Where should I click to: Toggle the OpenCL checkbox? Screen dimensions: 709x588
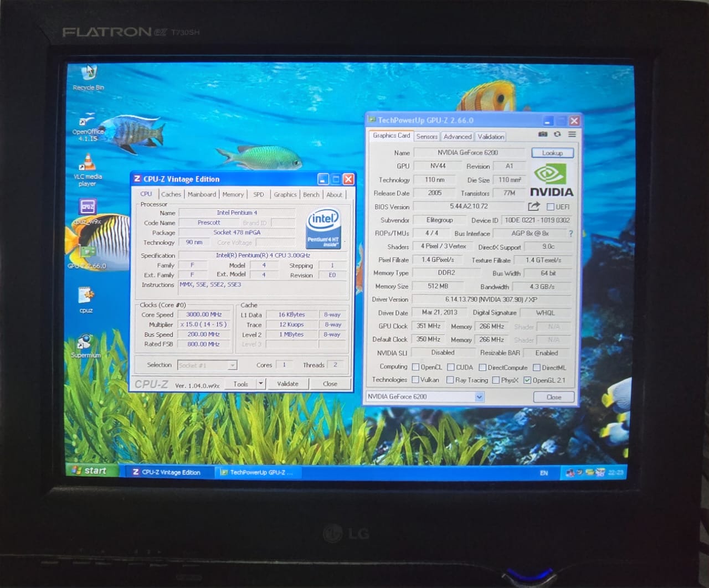(x=415, y=367)
